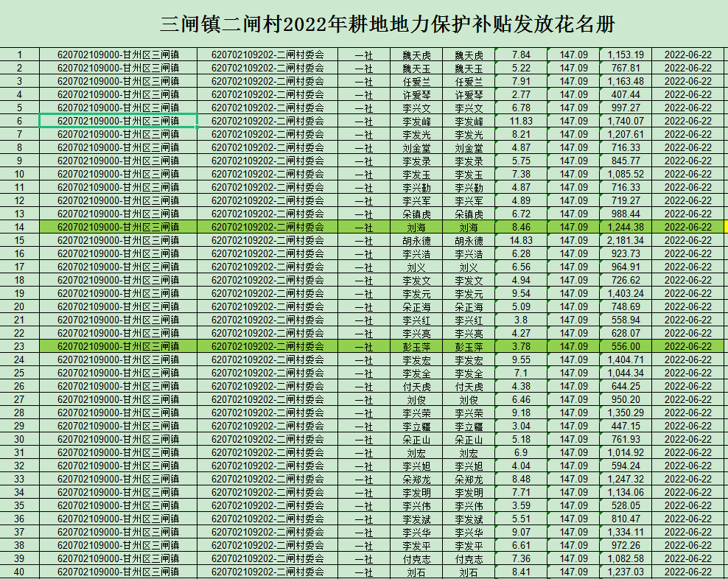This screenshot has width=728, height=579.
Task: Select the 甘州区三闸镇 cell in row 6
Action: (x=119, y=122)
